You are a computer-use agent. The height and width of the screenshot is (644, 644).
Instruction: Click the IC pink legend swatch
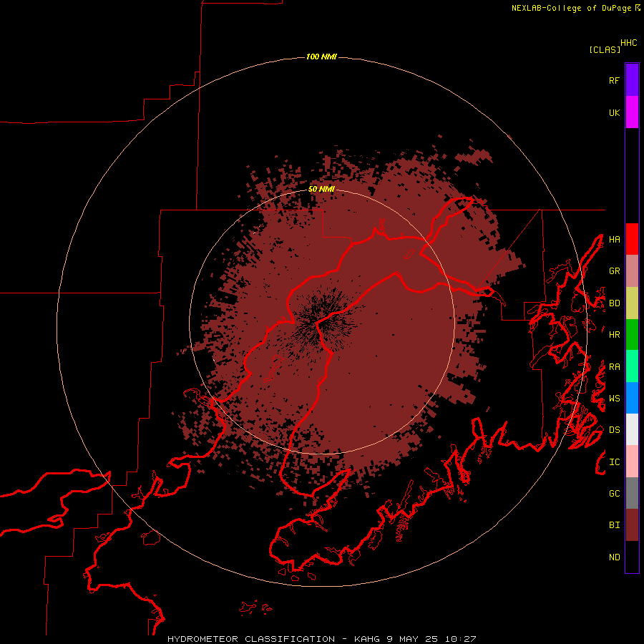click(632, 462)
